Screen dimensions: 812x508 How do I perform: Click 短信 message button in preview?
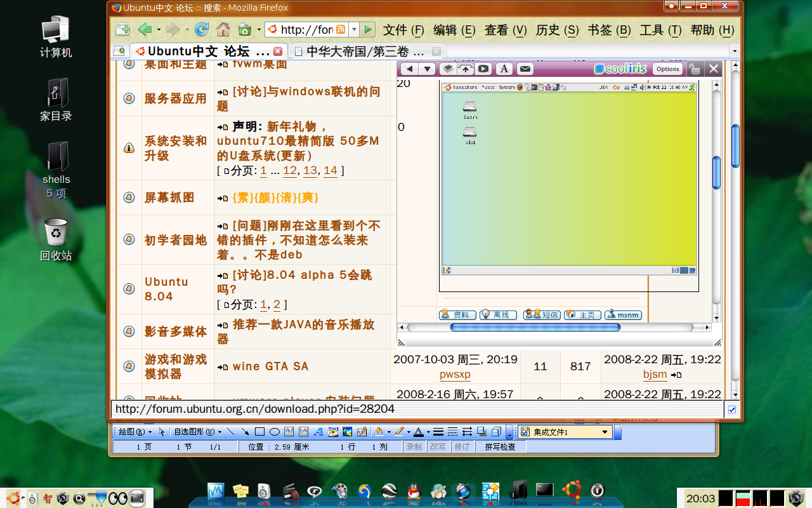[542, 314]
